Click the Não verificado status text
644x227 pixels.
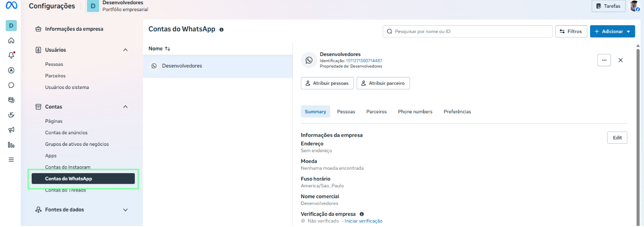point(323,221)
